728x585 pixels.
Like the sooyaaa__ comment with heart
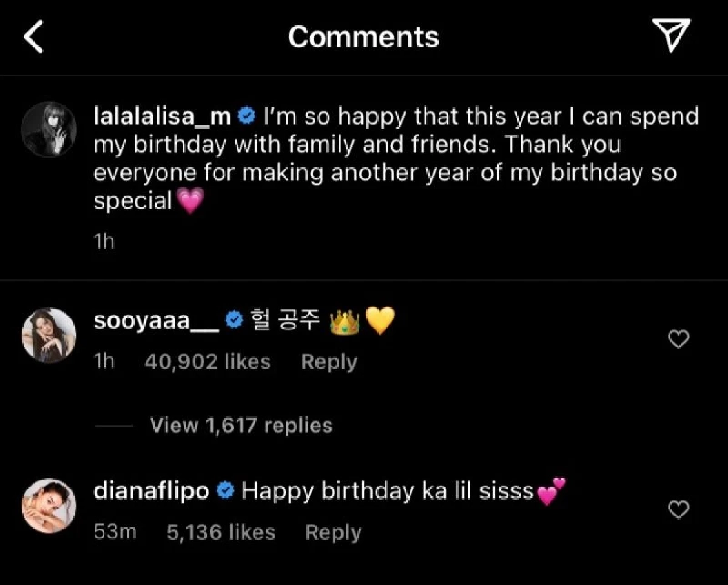678,340
